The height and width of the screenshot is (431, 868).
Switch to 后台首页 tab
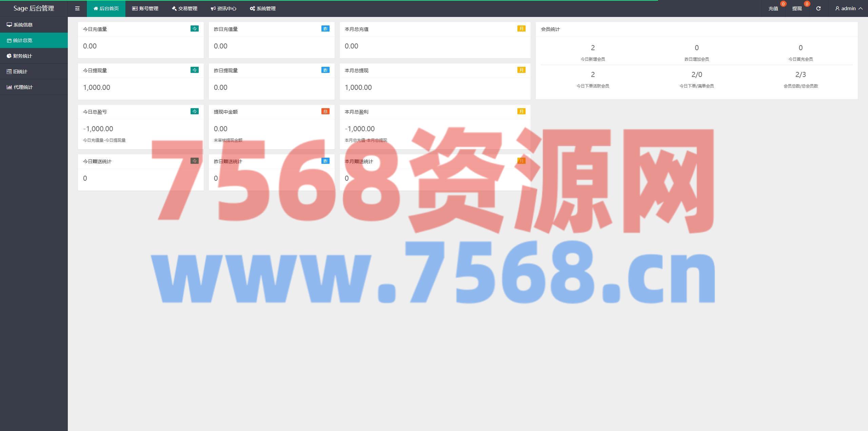coord(106,8)
